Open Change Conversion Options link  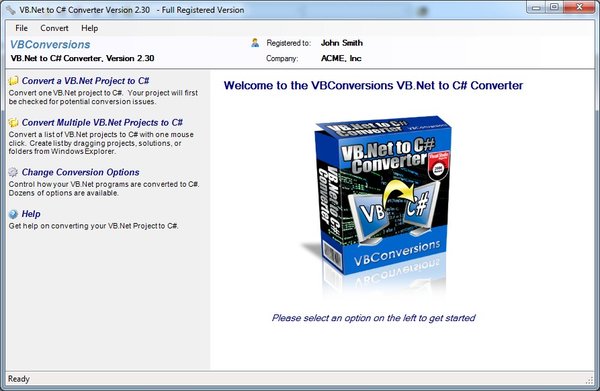(80, 172)
